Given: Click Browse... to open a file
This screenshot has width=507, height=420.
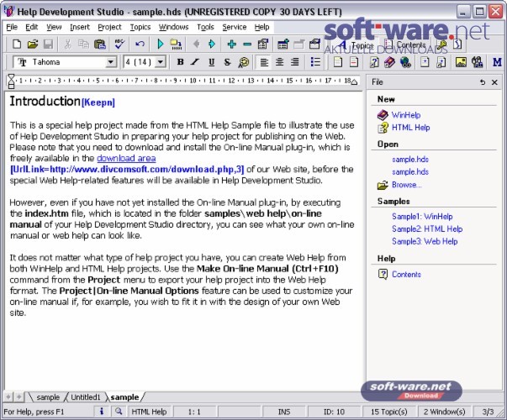Looking at the screenshot, I should [406, 185].
